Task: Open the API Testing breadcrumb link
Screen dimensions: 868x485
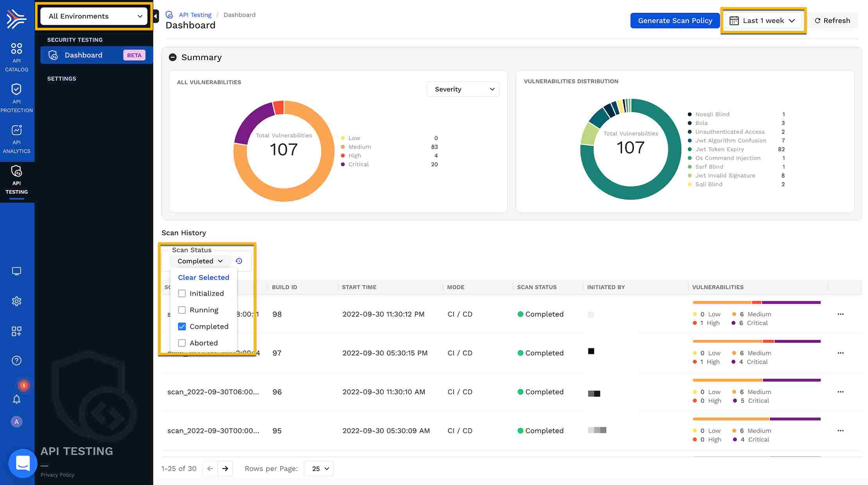Action: (x=195, y=14)
